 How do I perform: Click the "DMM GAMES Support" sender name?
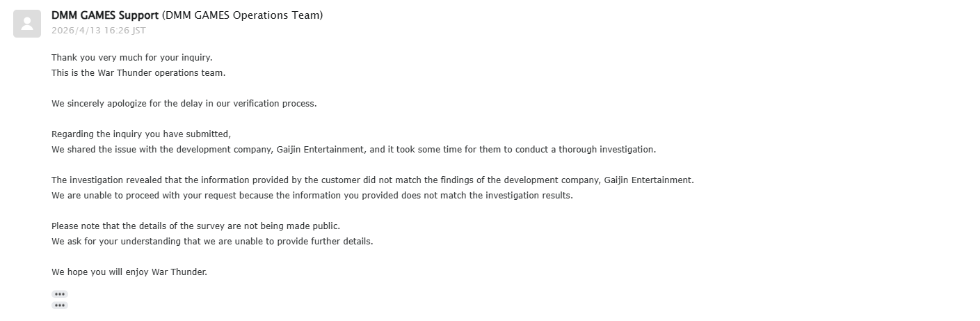[x=105, y=15]
